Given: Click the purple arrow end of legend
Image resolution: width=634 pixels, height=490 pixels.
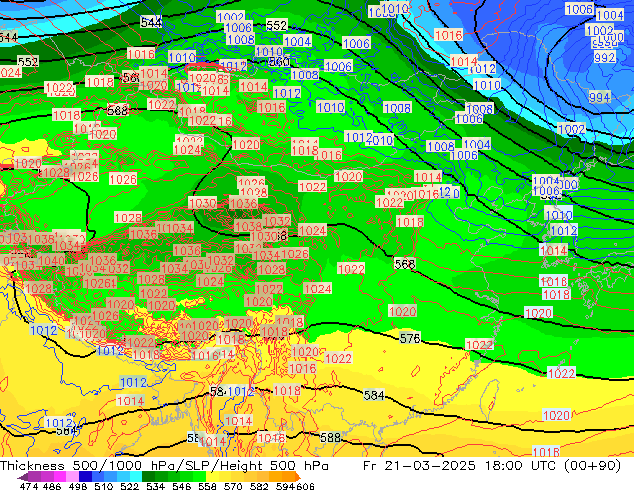Looking at the screenshot, I should pos(22,477).
